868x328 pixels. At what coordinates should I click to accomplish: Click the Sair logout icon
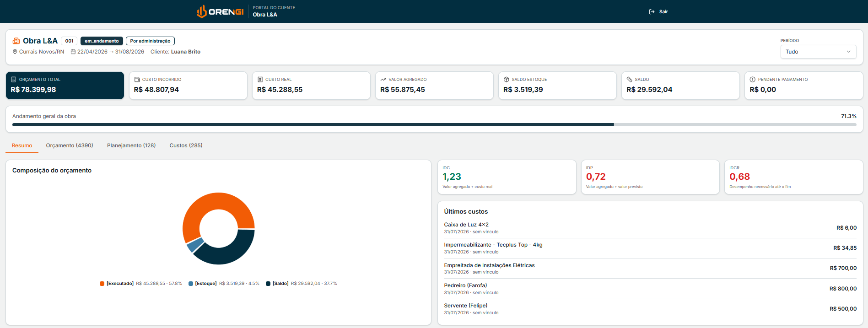click(x=652, y=11)
